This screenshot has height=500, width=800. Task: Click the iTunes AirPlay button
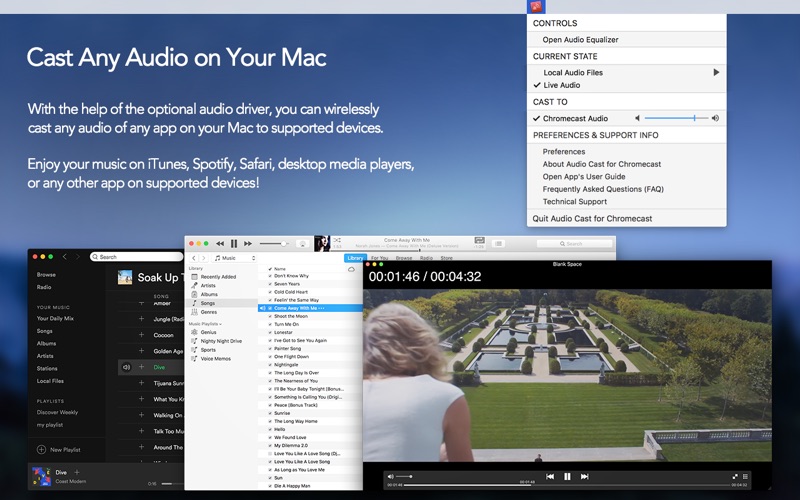coord(303,244)
